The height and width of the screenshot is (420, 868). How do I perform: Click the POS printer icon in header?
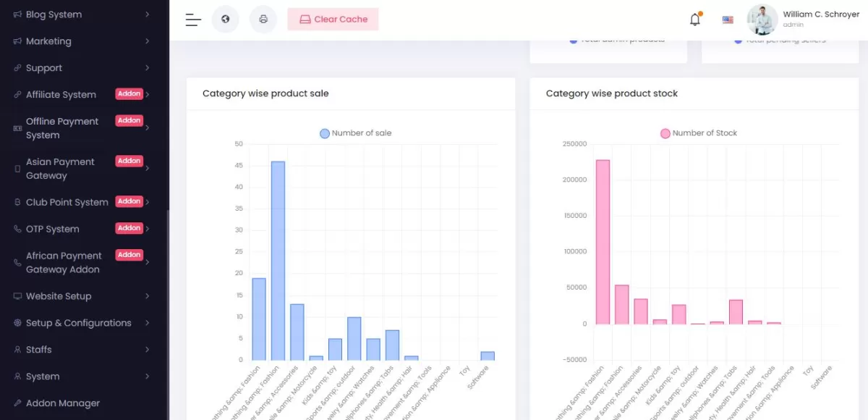(263, 20)
